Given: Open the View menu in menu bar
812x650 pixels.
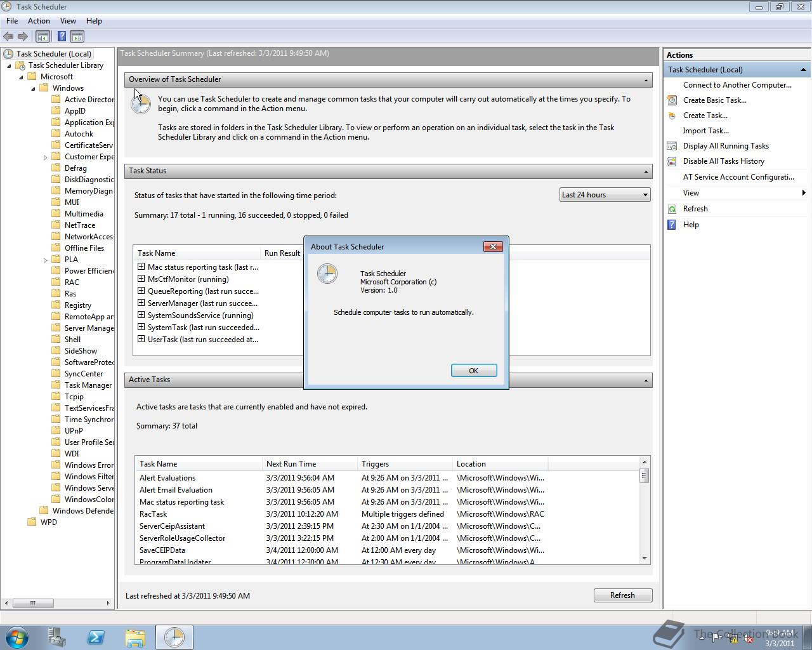Looking at the screenshot, I should click(x=68, y=21).
